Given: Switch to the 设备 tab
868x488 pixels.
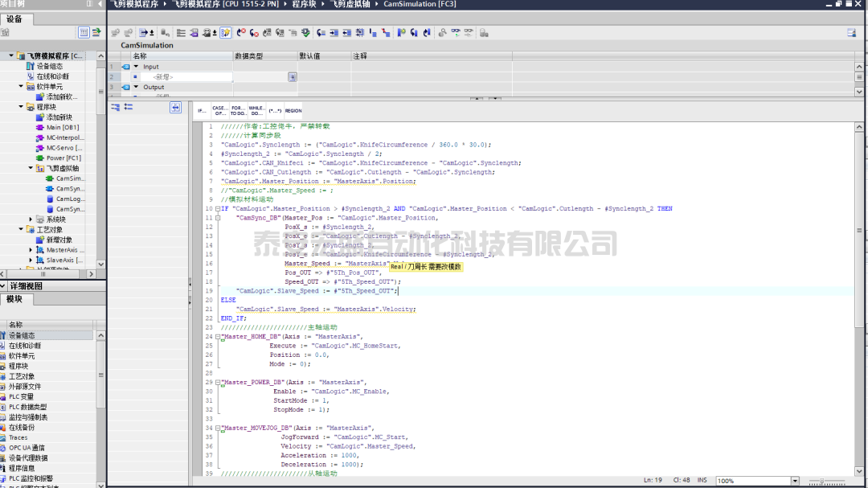Looking at the screenshot, I should click(14, 18).
